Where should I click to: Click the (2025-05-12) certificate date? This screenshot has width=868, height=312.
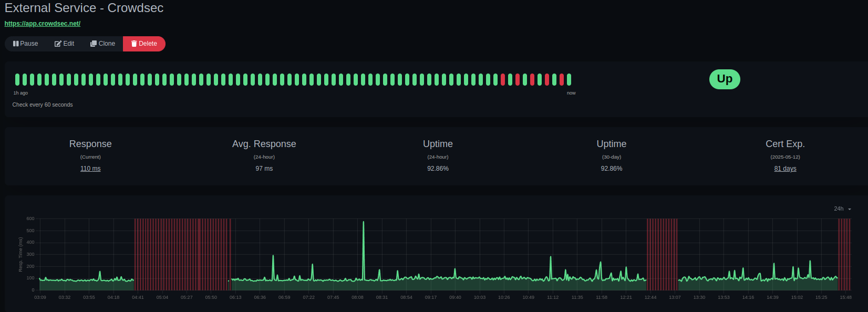click(785, 157)
